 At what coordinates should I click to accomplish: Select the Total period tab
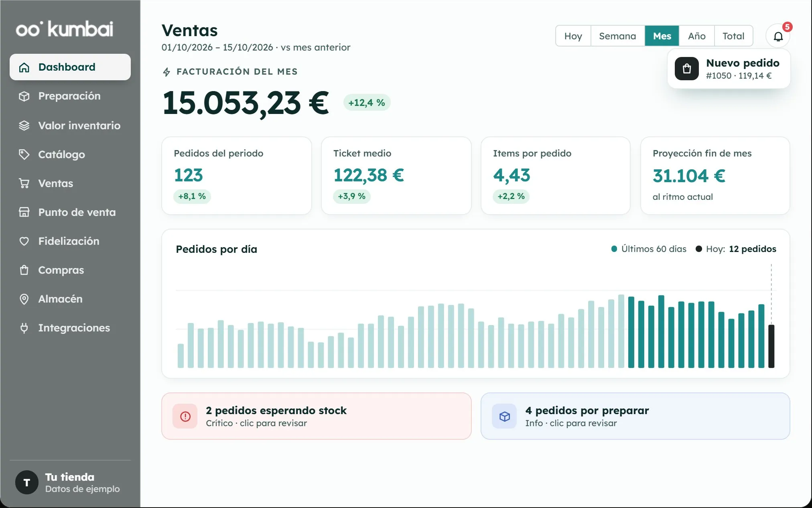(x=733, y=36)
